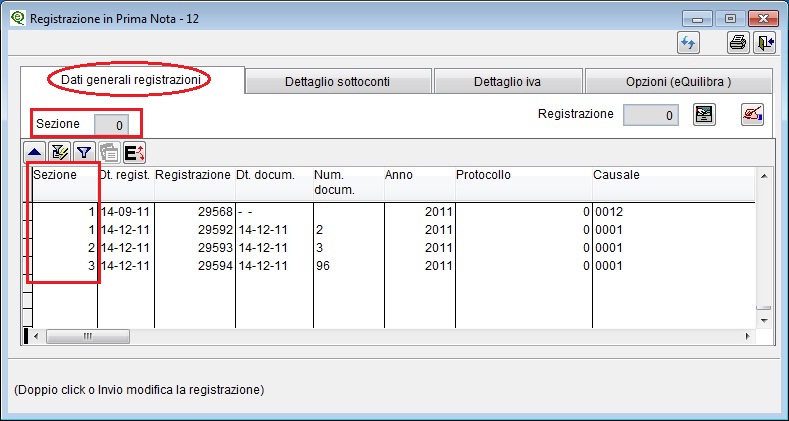Click the Registrazione number input field
This screenshot has width=789, height=421.
pos(651,115)
